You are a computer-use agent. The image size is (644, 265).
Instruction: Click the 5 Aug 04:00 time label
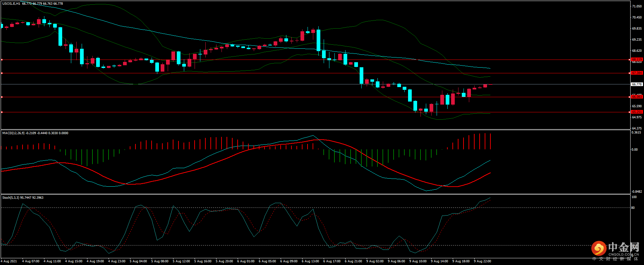[138, 261]
